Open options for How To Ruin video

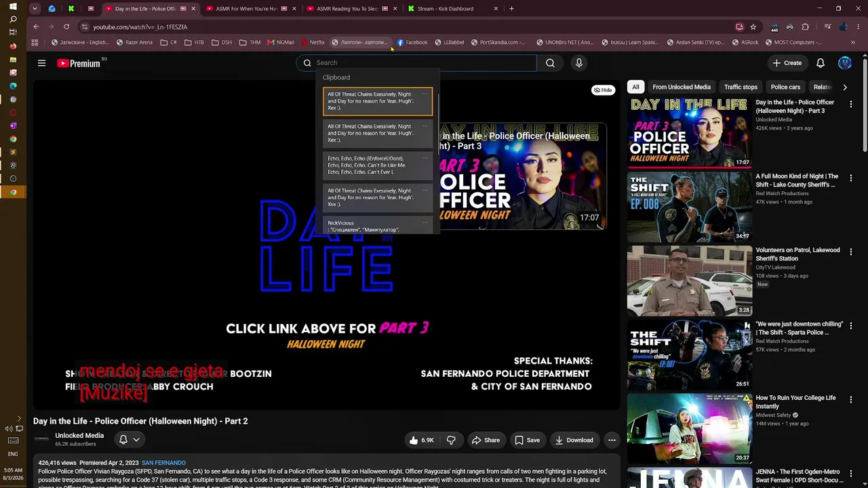point(850,399)
